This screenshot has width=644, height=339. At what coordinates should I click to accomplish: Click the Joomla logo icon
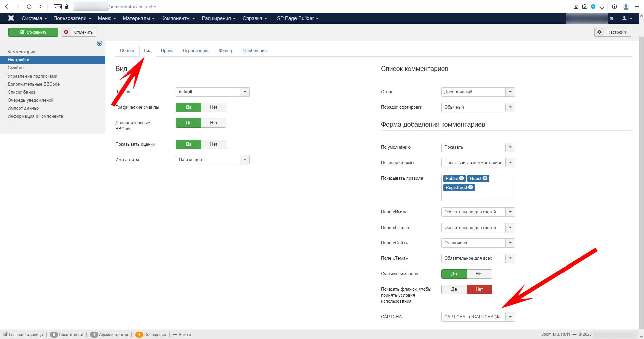tap(11, 18)
